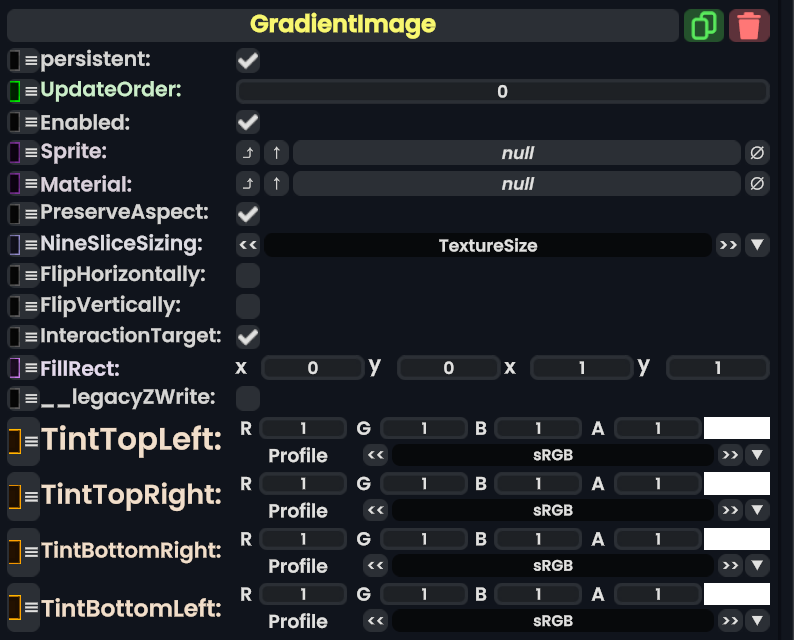
Task: Select previous TintTopRight Profile with << button
Action: tap(376, 511)
